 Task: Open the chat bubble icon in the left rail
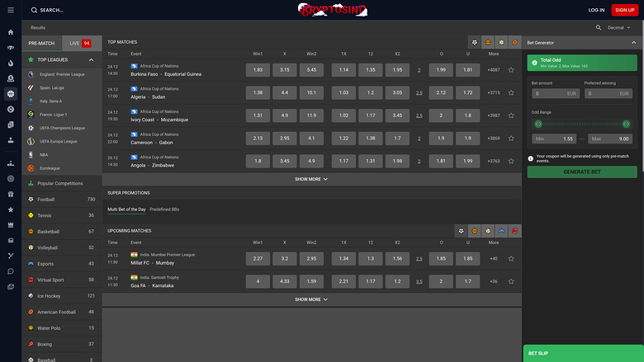coord(11,271)
